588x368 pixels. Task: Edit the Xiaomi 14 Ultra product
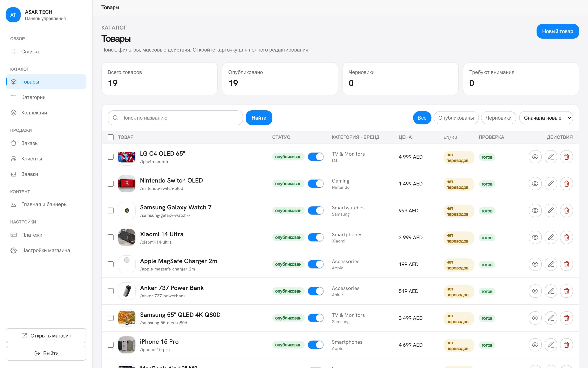pos(551,237)
